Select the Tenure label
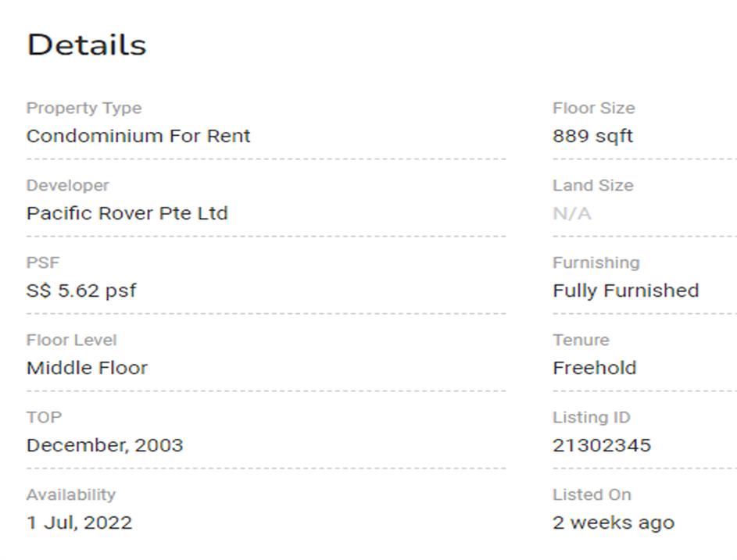Screen dimensions: 737x560 581,340
